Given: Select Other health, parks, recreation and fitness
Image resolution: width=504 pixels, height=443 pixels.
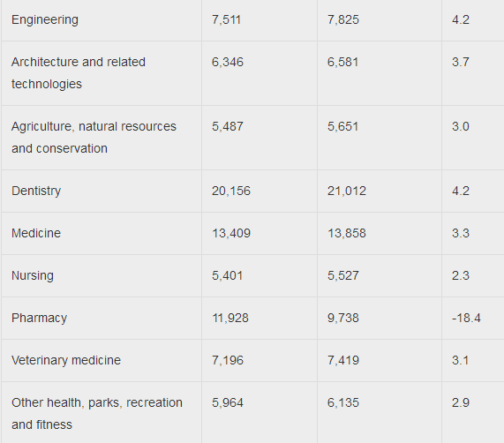Looking at the screenshot, I should [x=97, y=414].
